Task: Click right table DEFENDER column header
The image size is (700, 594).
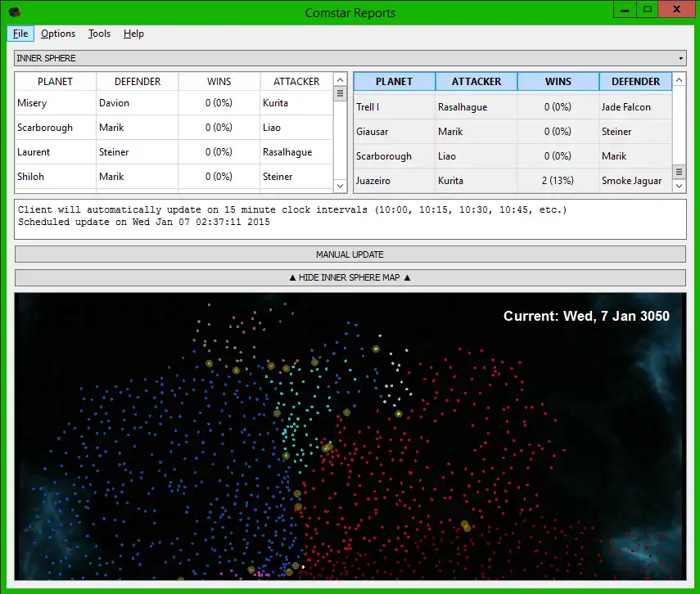Action: tap(635, 82)
